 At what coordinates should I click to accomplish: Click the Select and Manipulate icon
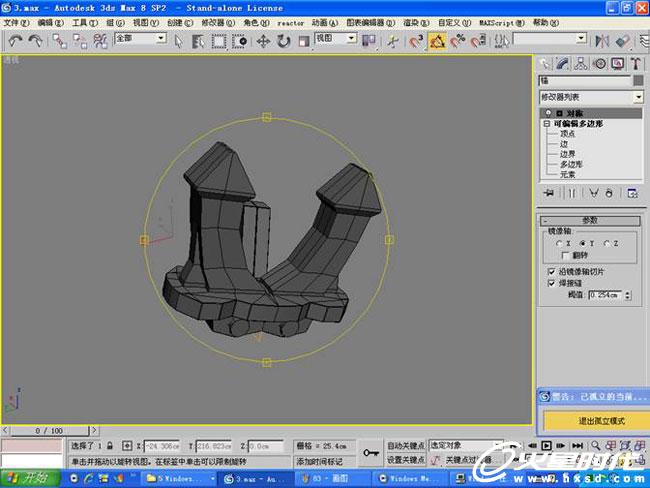point(392,41)
